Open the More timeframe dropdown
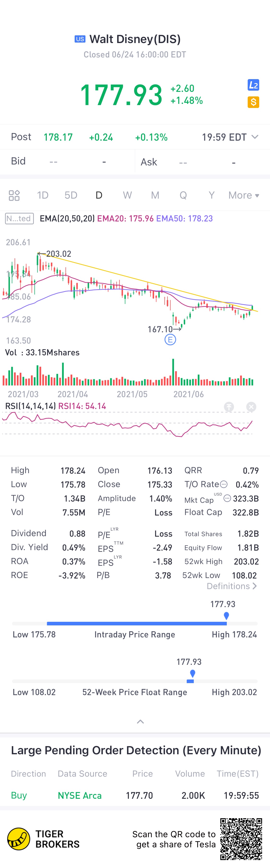 coord(244,195)
